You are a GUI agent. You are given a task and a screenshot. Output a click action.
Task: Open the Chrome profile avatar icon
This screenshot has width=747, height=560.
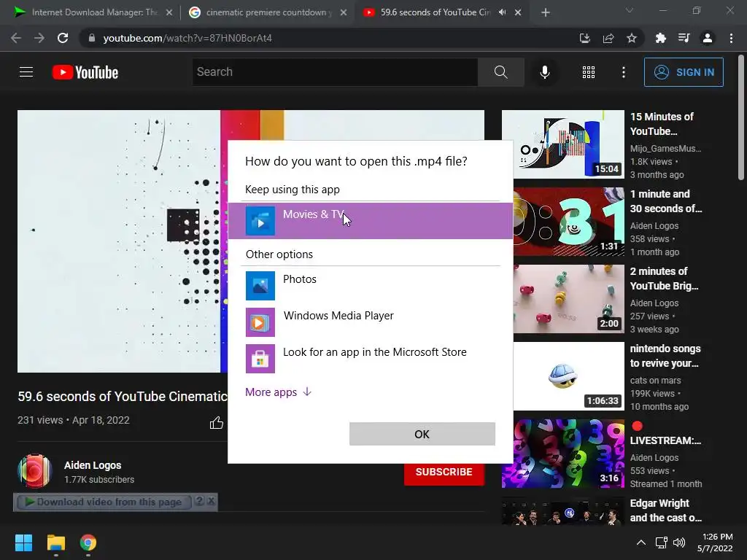pyautogui.click(x=708, y=38)
